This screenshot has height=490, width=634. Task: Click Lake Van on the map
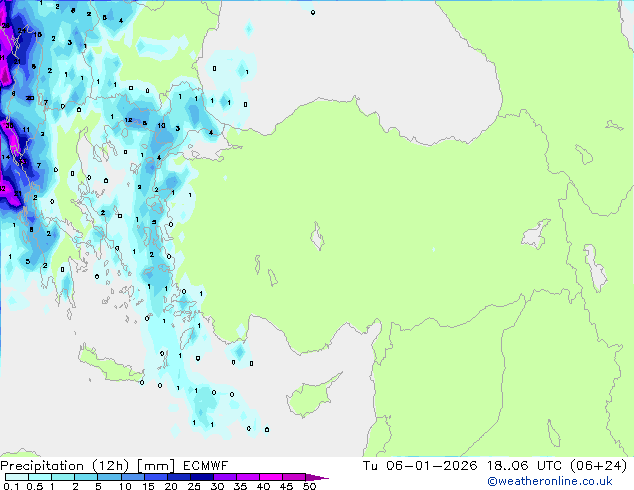coord(536,234)
